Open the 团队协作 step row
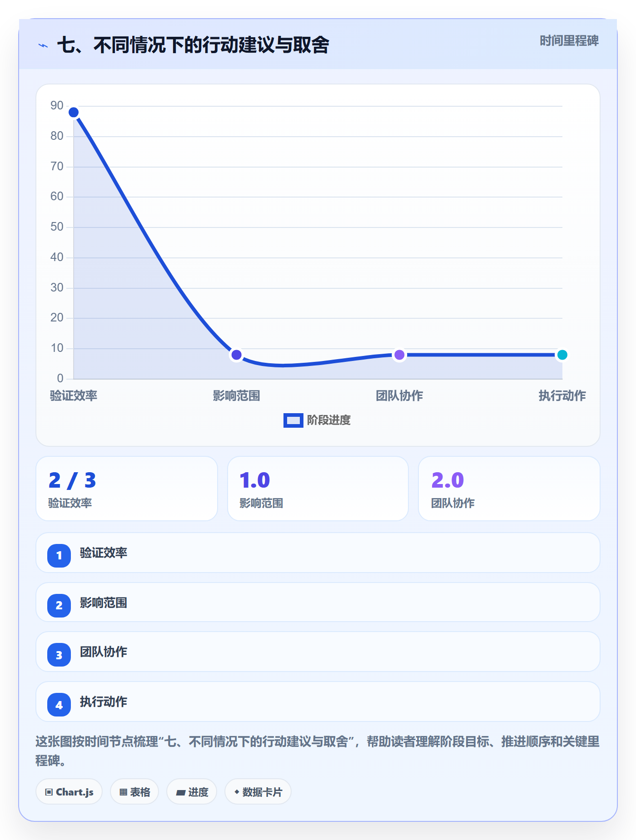 point(318,652)
